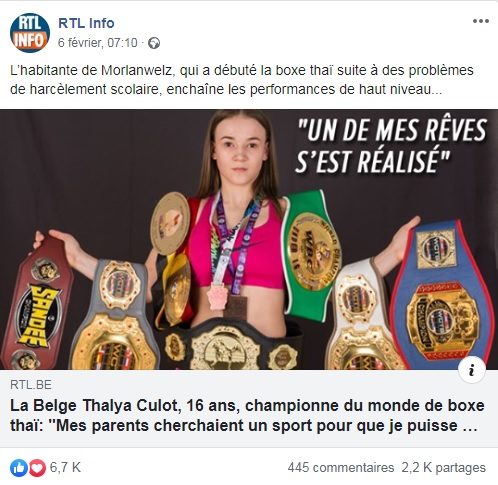Click the RTL.BE source domain label

31,385
